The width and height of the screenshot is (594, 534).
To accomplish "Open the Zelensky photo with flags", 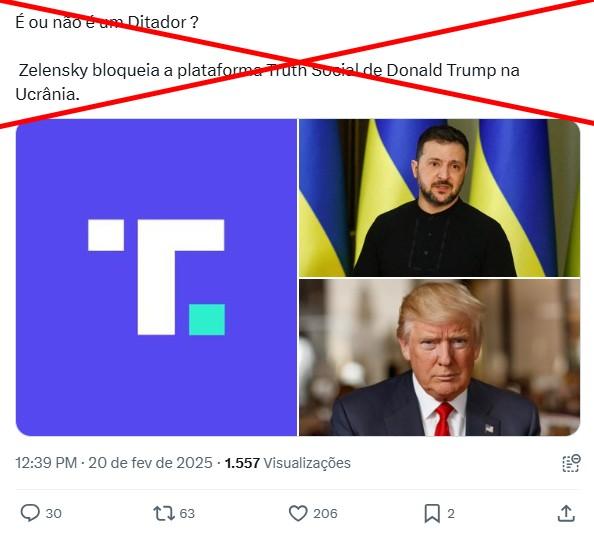I will click(x=439, y=198).
